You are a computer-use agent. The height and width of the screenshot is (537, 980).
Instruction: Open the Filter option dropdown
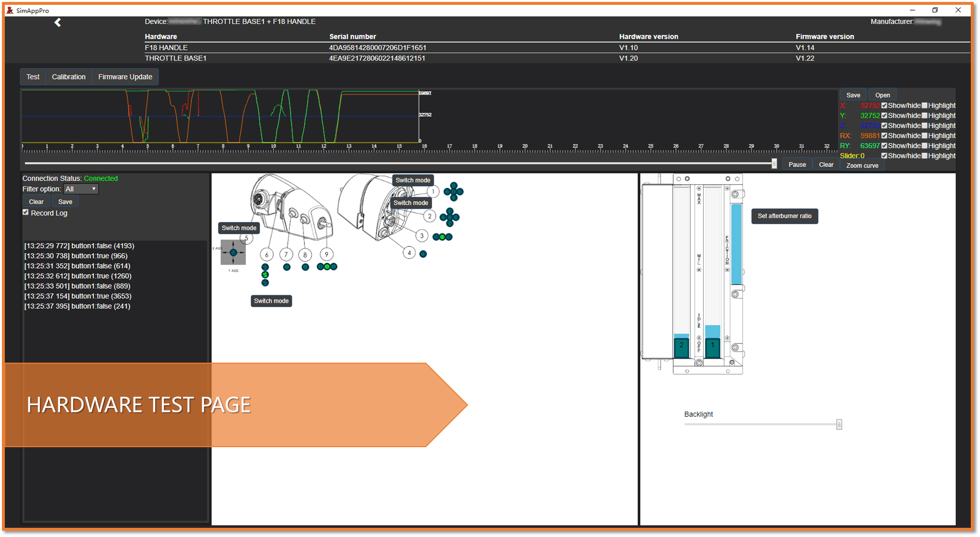pos(81,189)
